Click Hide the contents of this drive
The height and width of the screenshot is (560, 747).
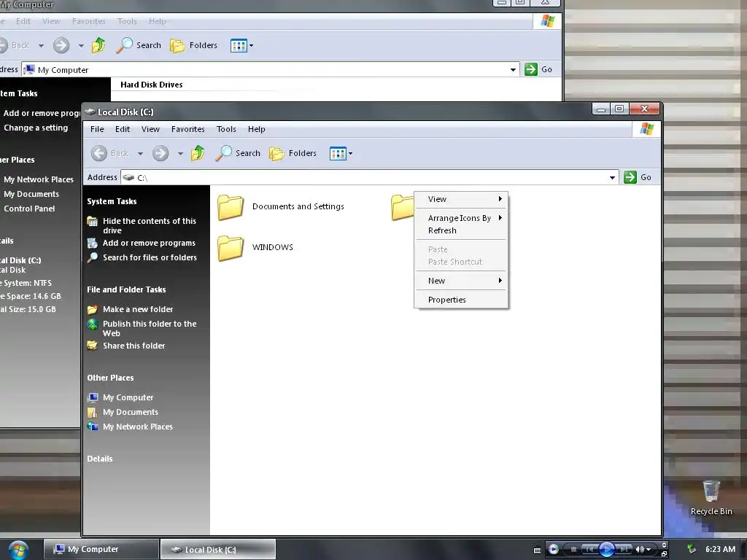coord(150,226)
